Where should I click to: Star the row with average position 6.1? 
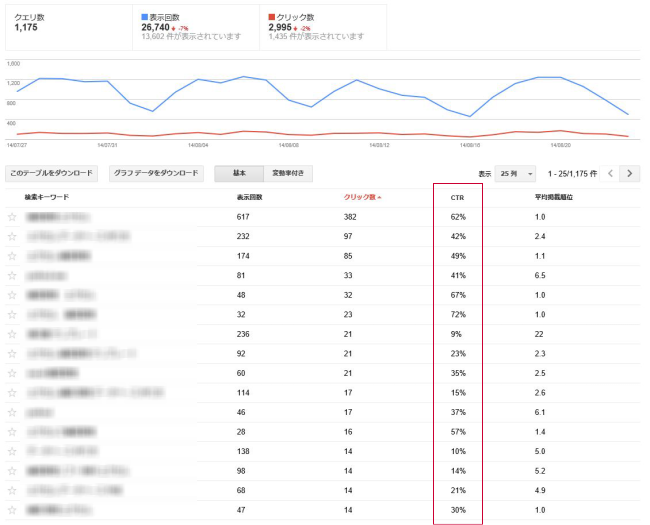pyautogui.click(x=12, y=411)
